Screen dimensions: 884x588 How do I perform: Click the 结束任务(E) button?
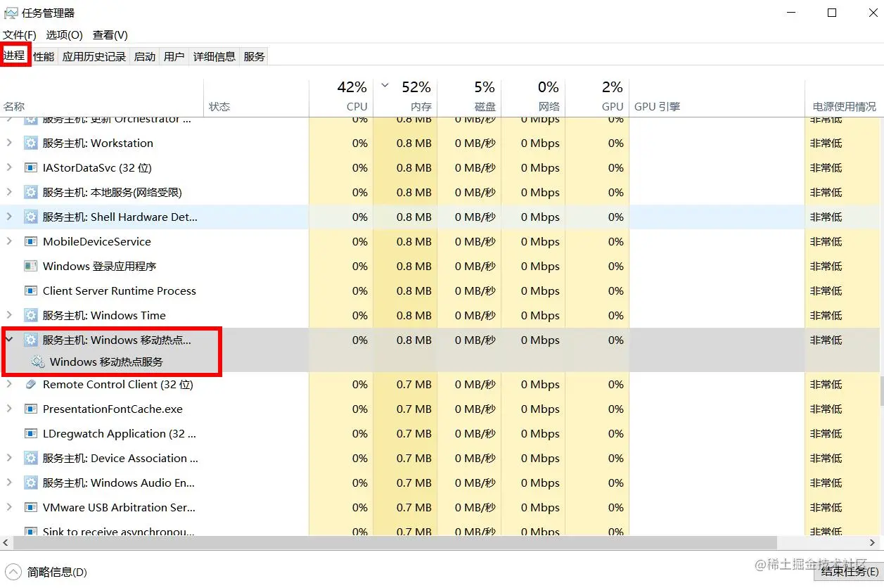coord(849,571)
